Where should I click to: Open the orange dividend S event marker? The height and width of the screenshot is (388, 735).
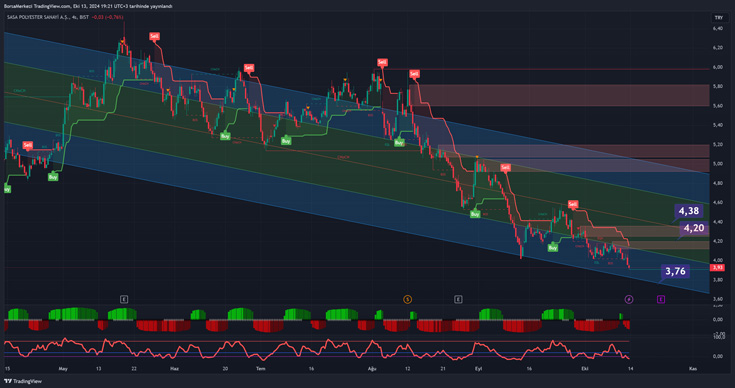point(407,299)
